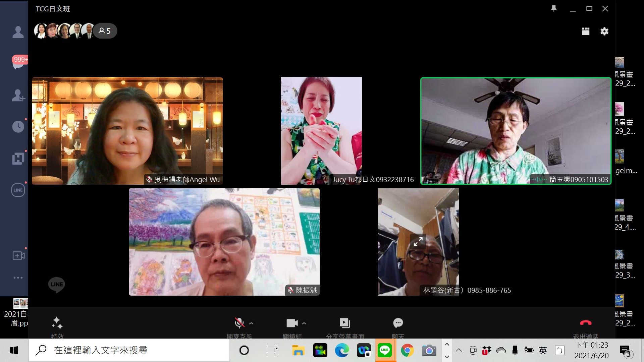This screenshot has height=362, width=644.
Task: Show hidden system tray icons chevron
Action: pyautogui.click(x=459, y=350)
